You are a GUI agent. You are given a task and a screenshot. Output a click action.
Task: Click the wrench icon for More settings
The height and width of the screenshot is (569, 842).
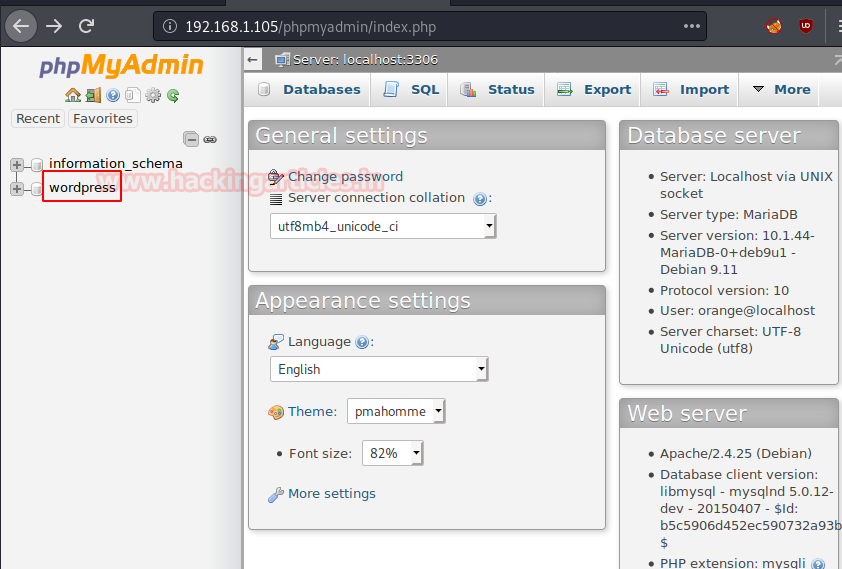pos(275,494)
